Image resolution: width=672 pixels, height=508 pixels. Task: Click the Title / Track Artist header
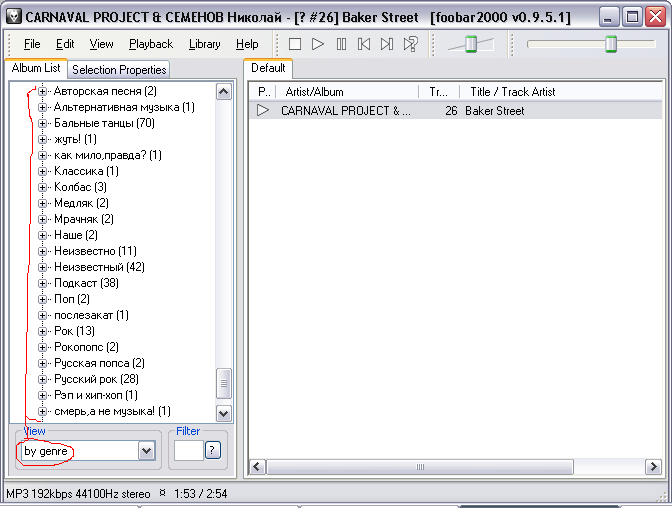[x=561, y=92]
